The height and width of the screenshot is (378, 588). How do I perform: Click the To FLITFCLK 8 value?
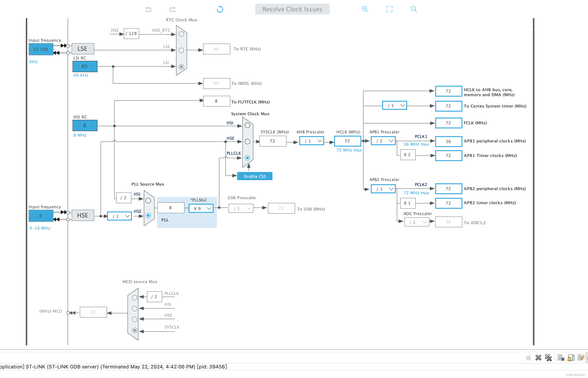point(216,101)
